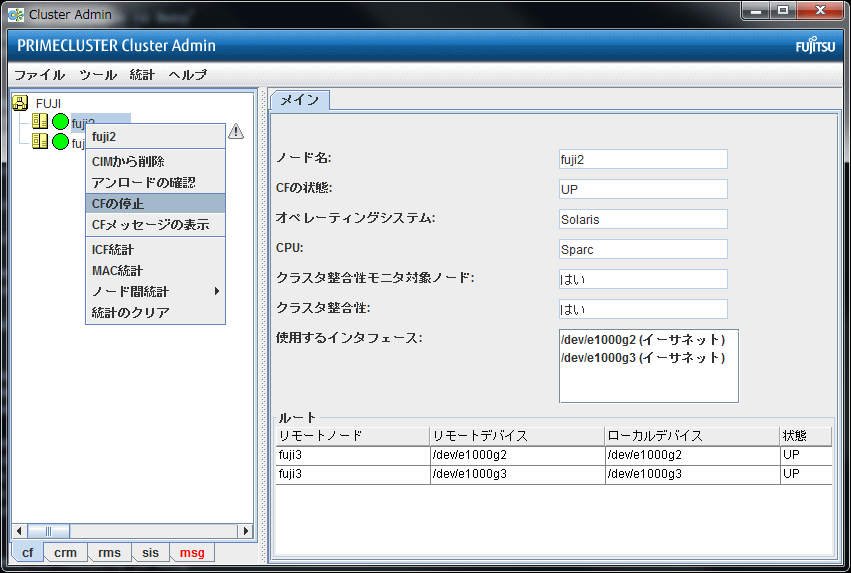Click the fuji2 node server icon
This screenshot has width=851, height=573.
40,122
